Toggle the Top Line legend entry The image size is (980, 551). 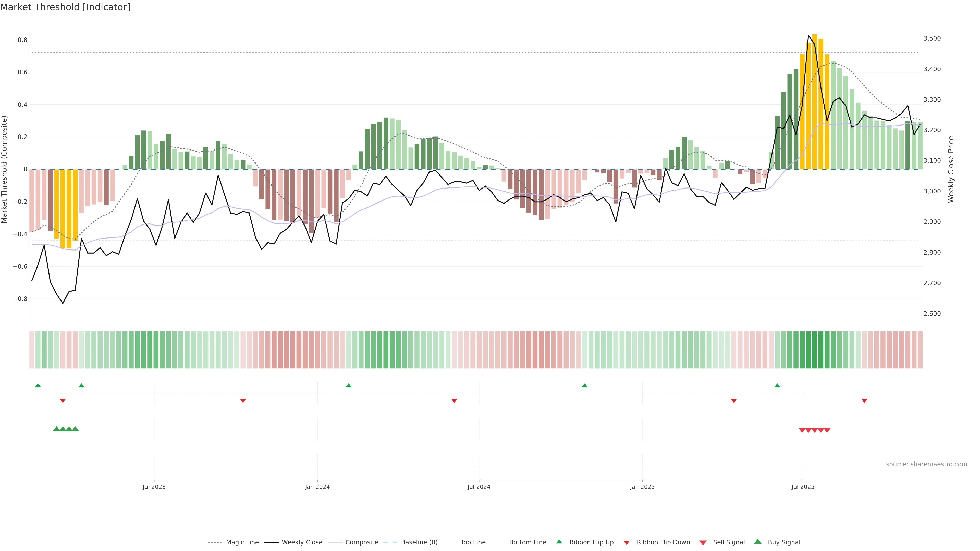(x=473, y=542)
